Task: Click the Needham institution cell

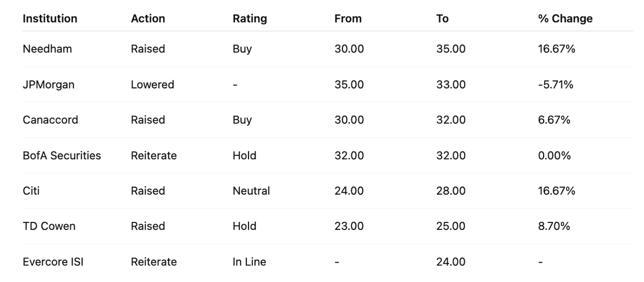Action: pos(47,49)
